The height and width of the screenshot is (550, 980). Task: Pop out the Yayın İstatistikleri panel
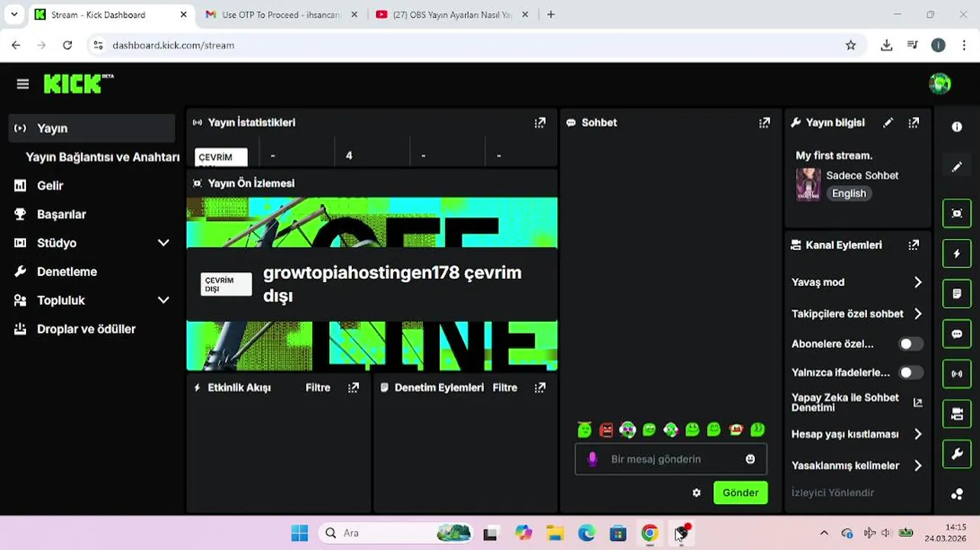coord(540,122)
